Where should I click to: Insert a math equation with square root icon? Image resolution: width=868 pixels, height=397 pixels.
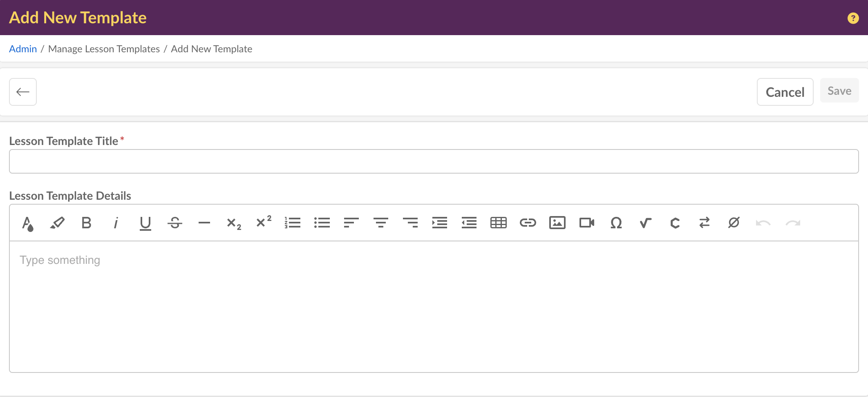click(645, 223)
